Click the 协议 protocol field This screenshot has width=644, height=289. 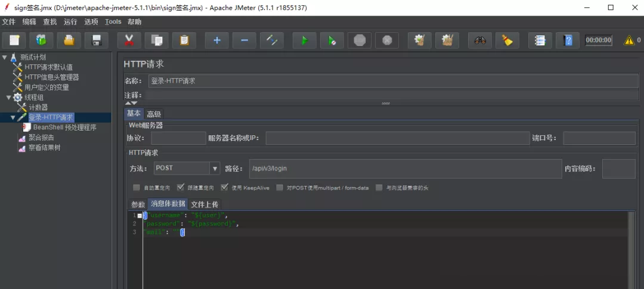click(x=178, y=138)
